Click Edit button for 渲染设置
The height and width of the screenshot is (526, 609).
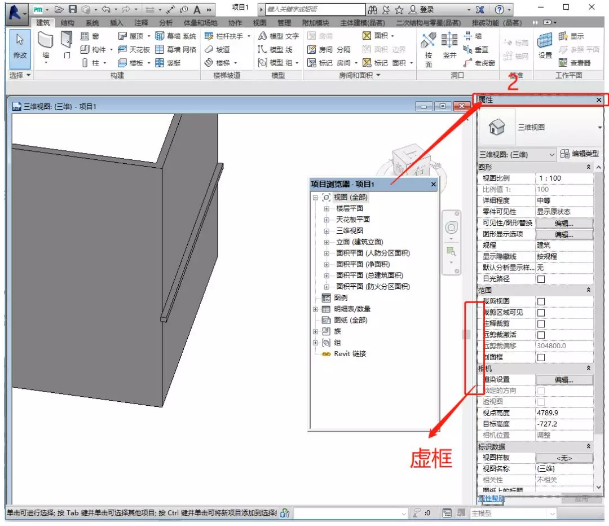pyautogui.click(x=564, y=380)
